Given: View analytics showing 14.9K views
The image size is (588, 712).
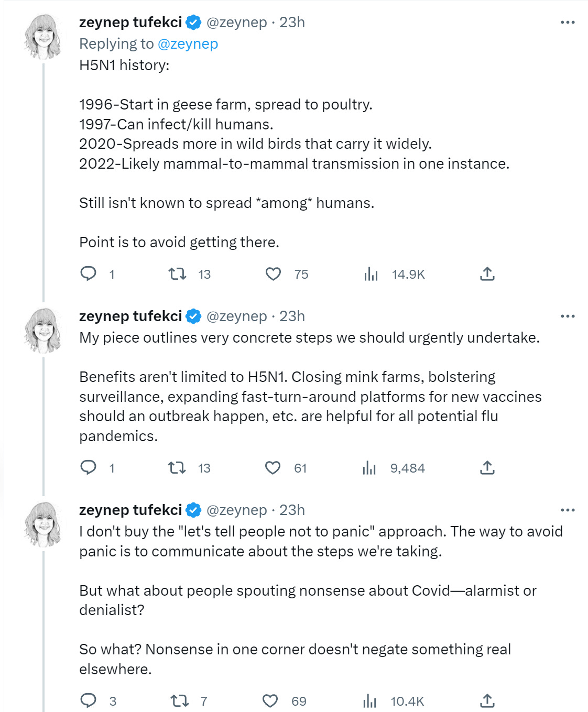Looking at the screenshot, I should (x=394, y=274).
